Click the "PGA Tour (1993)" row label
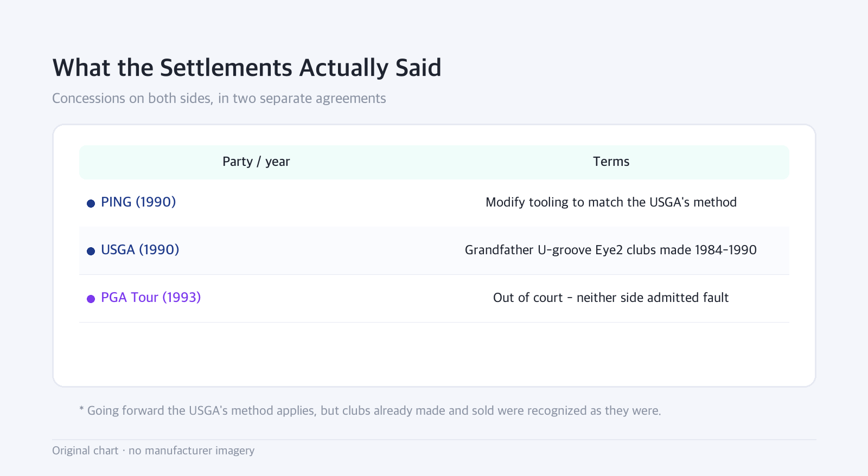This screenshot has width=868, height=476. pyautogui.click(x=151, y=298)
